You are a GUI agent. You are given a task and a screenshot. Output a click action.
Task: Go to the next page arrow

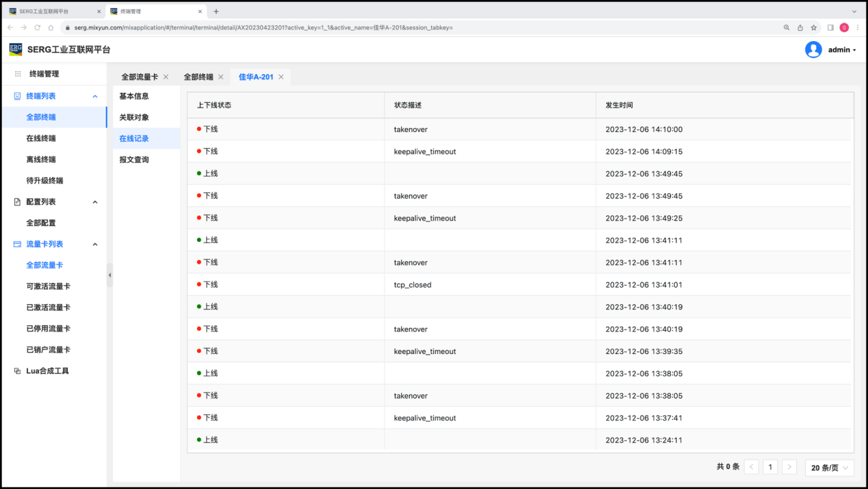point(789,467)
